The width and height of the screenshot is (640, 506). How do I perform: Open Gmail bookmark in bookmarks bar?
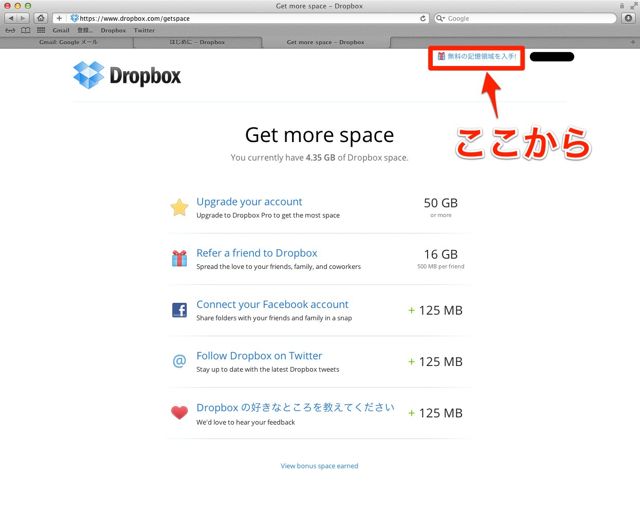coord(61,30)
